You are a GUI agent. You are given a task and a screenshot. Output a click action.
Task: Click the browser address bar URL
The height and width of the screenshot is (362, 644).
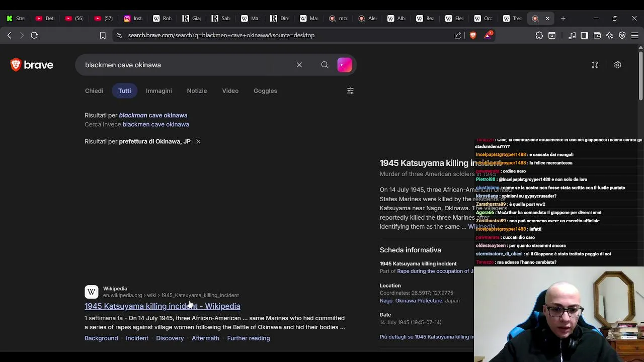pos(221,35)
